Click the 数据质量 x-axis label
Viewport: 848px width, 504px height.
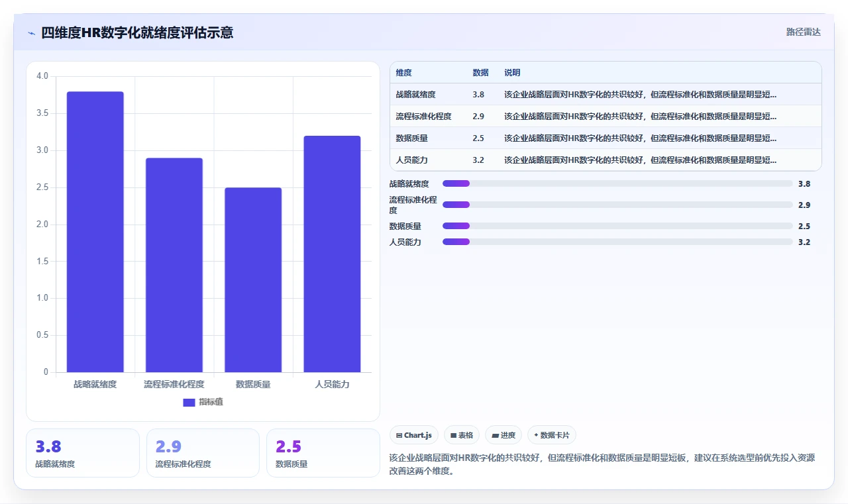click(x=253, y=384)
